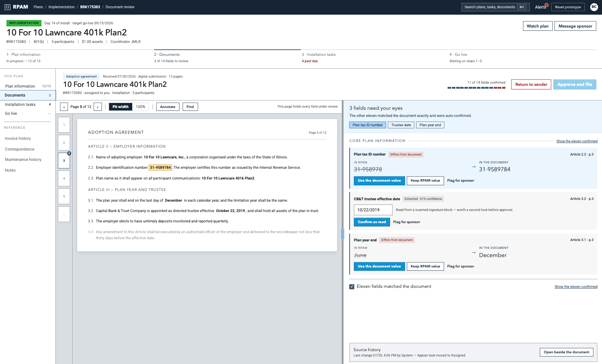Click the Find button
This screenshot has width=602, height=364.
coord(190,107)
